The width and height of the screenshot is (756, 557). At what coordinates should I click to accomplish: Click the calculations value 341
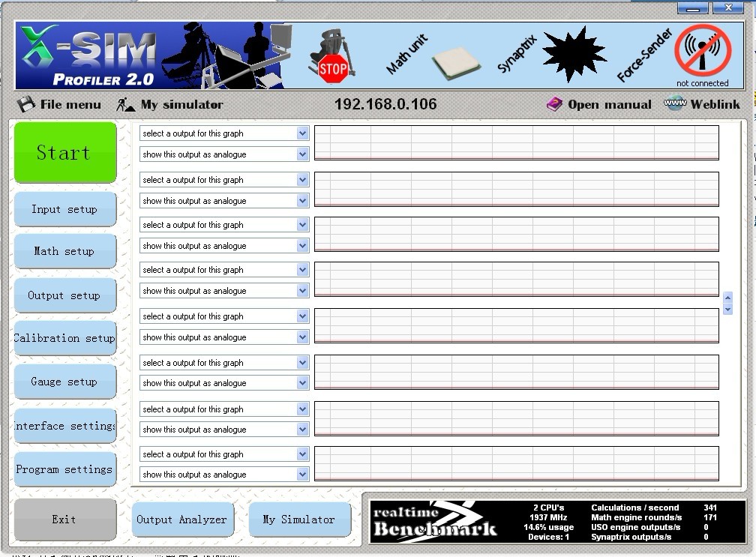(x=710, y=508)
